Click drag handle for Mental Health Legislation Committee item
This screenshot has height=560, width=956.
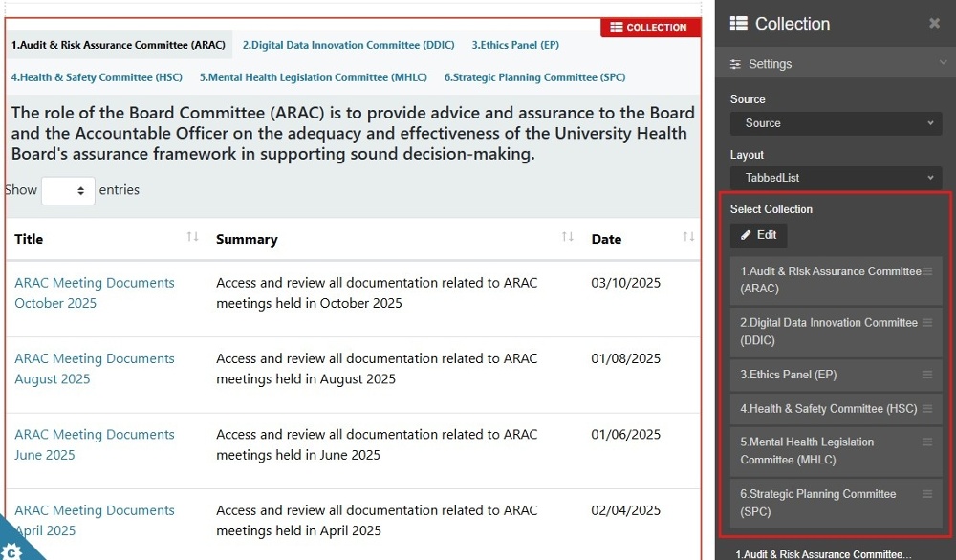[927, 442]
